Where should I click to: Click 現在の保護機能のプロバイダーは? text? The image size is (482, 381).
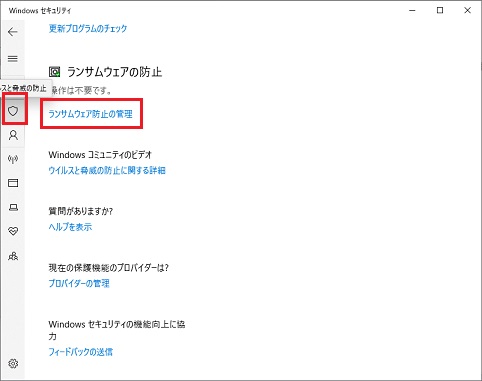point(109,268)
